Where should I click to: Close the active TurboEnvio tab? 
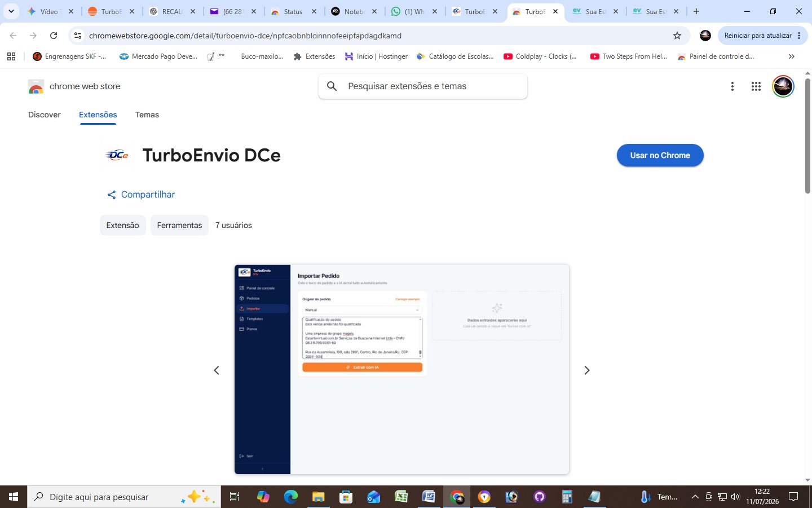pyautogui.click(x=555, y=11)
